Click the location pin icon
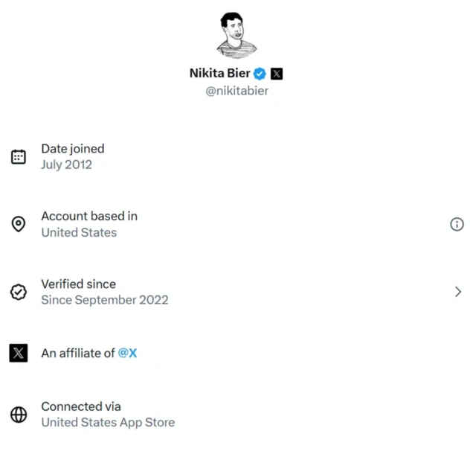Image resolution: width=476 pixels, height=457 pixels. tap(19, 224)
